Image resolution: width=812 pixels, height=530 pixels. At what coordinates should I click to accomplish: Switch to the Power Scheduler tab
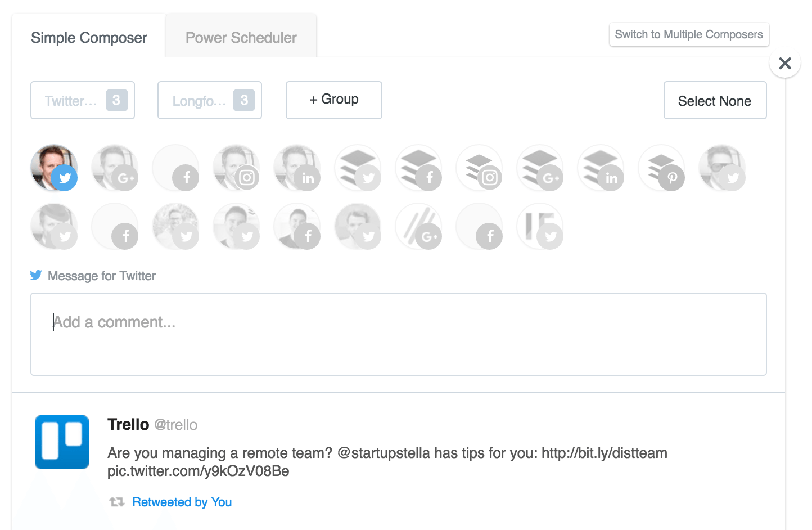coord(241,38)
